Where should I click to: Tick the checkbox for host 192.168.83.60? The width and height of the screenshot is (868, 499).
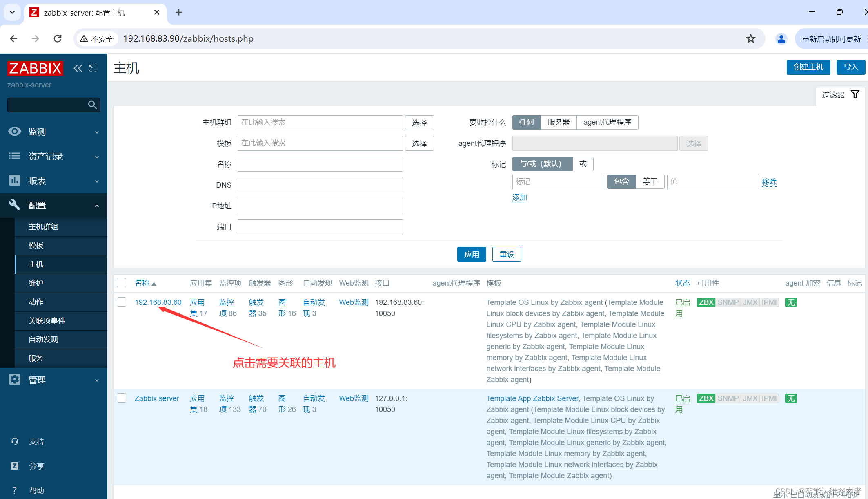[122, 302]
